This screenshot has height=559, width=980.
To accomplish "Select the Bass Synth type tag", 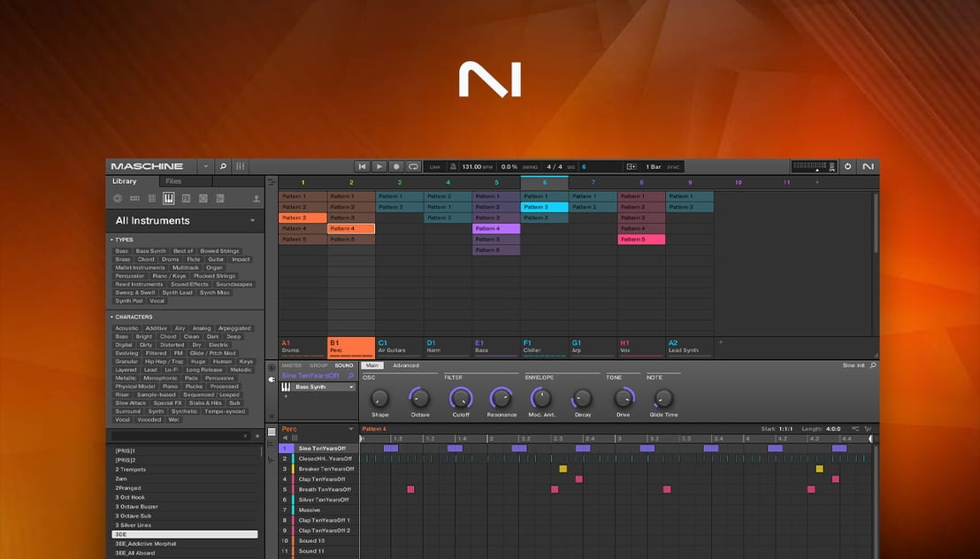I will tap(150, 250).
